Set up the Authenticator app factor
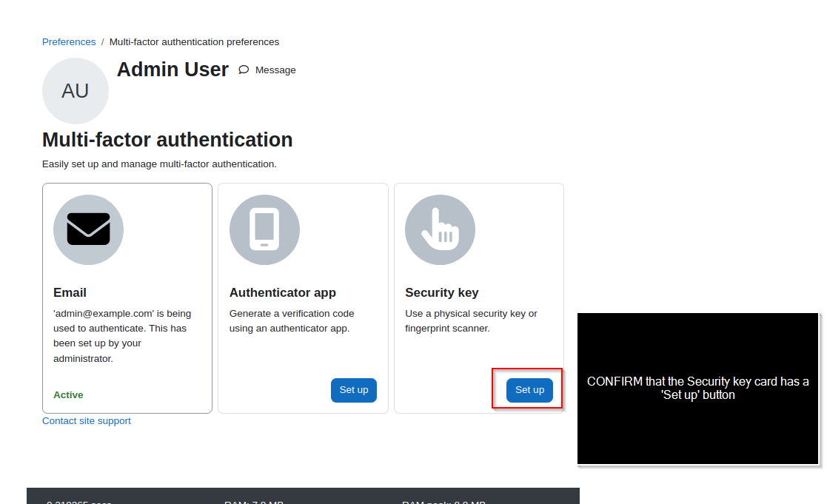827x504 pixels. 354,390
